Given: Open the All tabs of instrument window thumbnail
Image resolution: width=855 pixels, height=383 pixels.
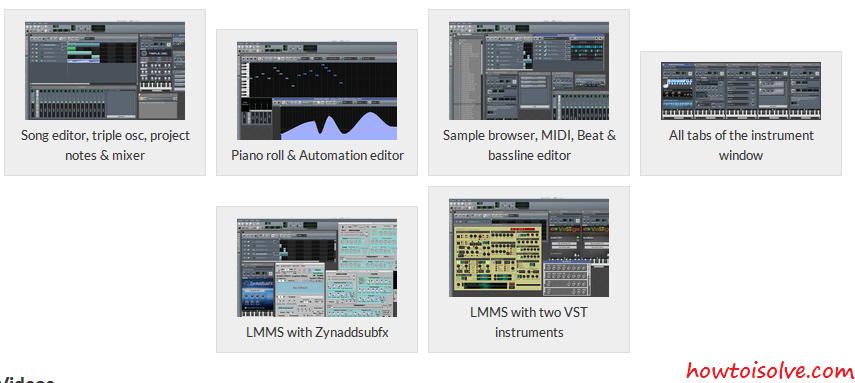Looking at the screenshot, I should click(x=741, y=91).
